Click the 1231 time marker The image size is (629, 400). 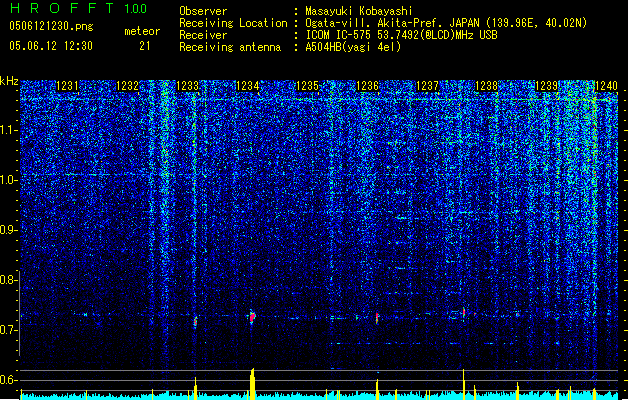(x=67, y=86)
